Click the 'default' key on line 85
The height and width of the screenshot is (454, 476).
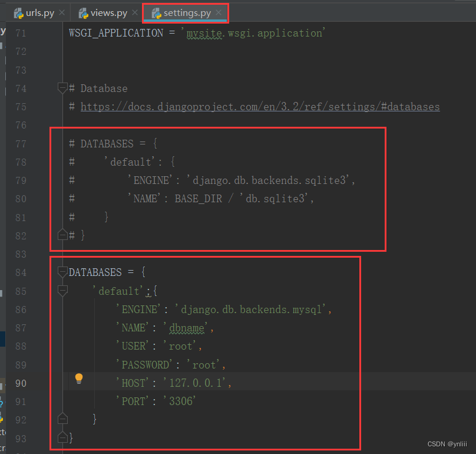tap(118, 291)
